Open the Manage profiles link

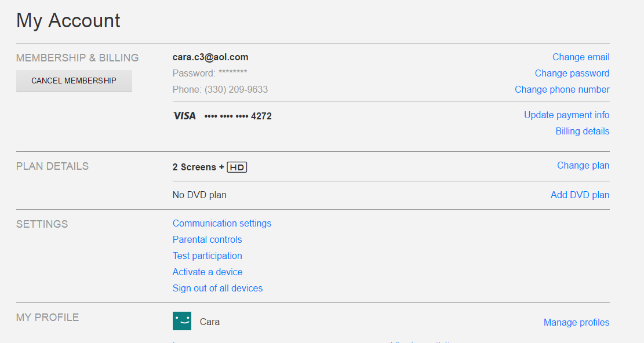pyautogui.click(x=576, y=323)
